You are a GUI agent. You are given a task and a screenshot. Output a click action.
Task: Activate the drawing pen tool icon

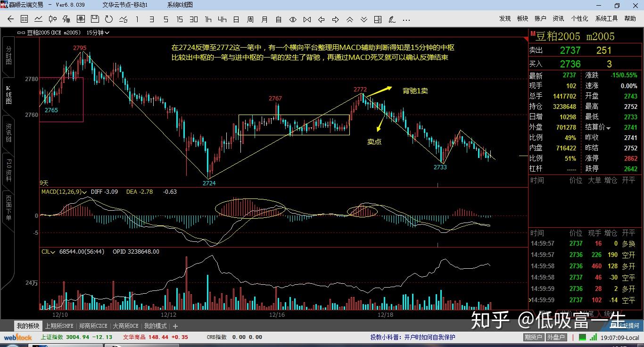pyautogui.click(x=392, y=19)
